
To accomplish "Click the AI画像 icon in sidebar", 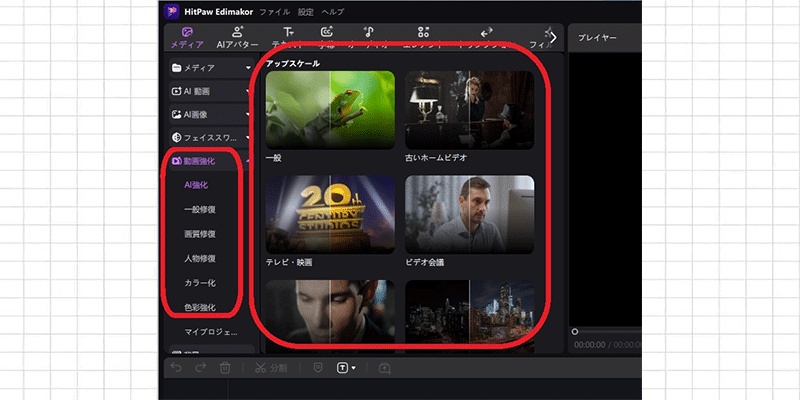I will [177, 115].
